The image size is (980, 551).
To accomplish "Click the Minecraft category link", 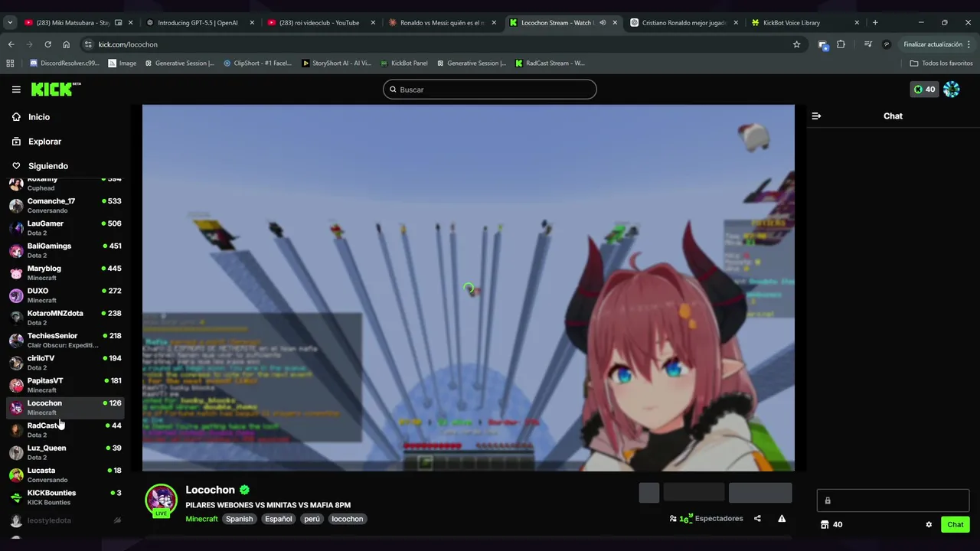I will pos(201,519).
